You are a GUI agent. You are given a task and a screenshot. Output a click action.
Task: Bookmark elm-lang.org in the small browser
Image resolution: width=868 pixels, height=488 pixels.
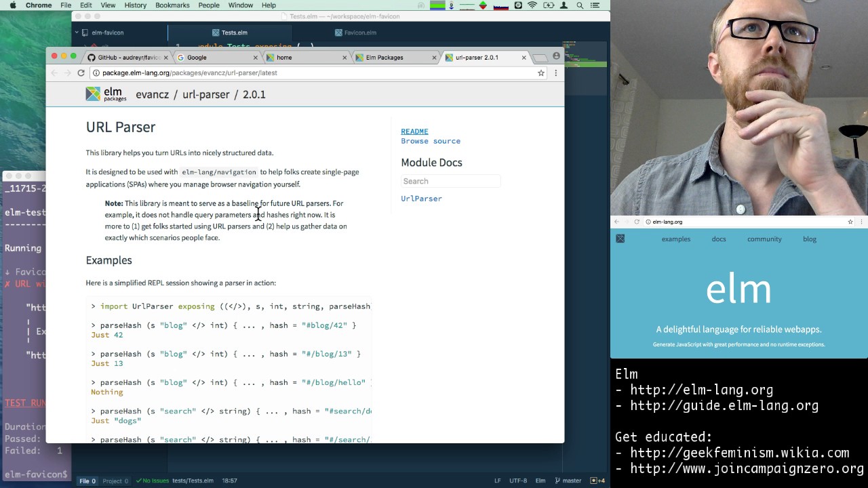pyautogui.click(x=850, y=222)
